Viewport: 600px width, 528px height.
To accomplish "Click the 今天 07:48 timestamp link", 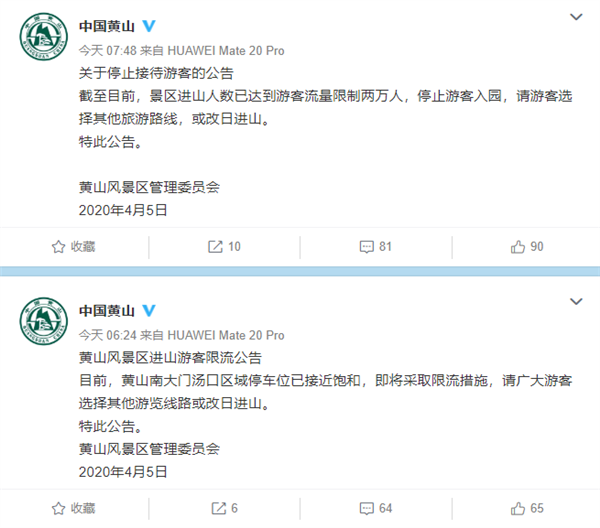I will (x=103, y=49).
